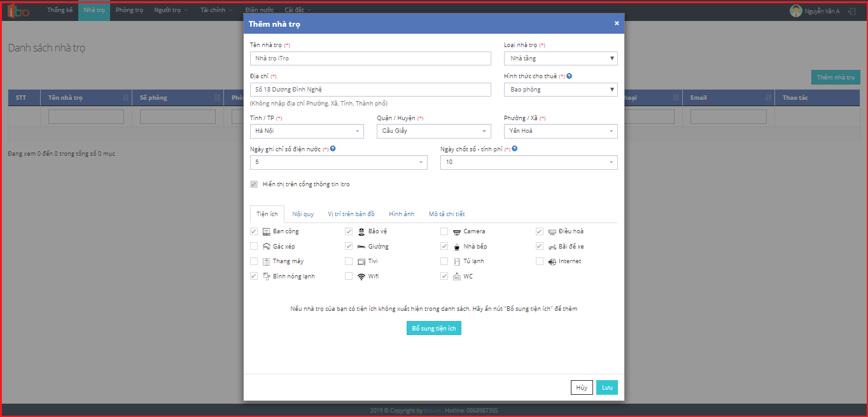The height and width of the screenshot is (417, 868).
Task: Uncheck the Ban công amenity checkbox
Action: (x=254, y=231)
